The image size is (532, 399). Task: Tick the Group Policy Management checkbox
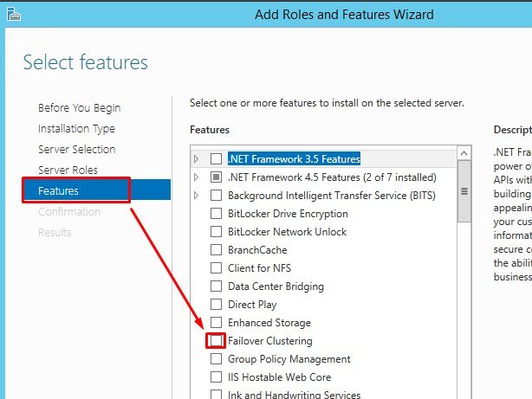216,359
